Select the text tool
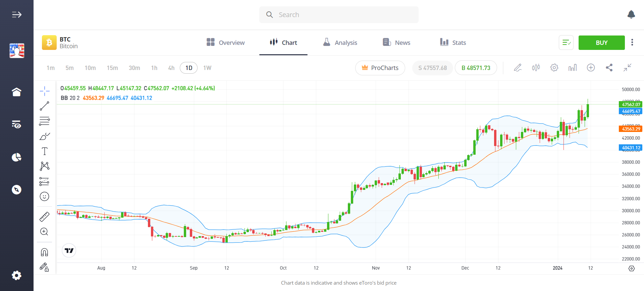Screen dimensions: 644x291 [x=45, y=151]
